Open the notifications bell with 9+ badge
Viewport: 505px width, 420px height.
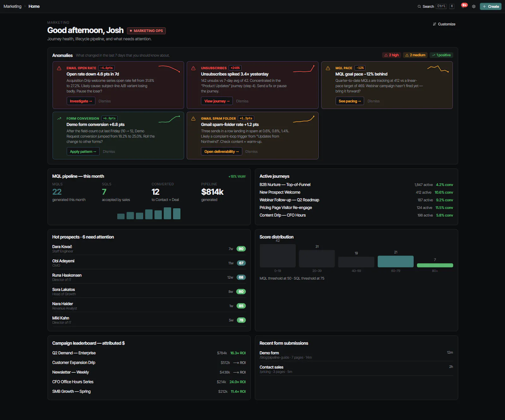pyautogui.click(x=464, y=6)
